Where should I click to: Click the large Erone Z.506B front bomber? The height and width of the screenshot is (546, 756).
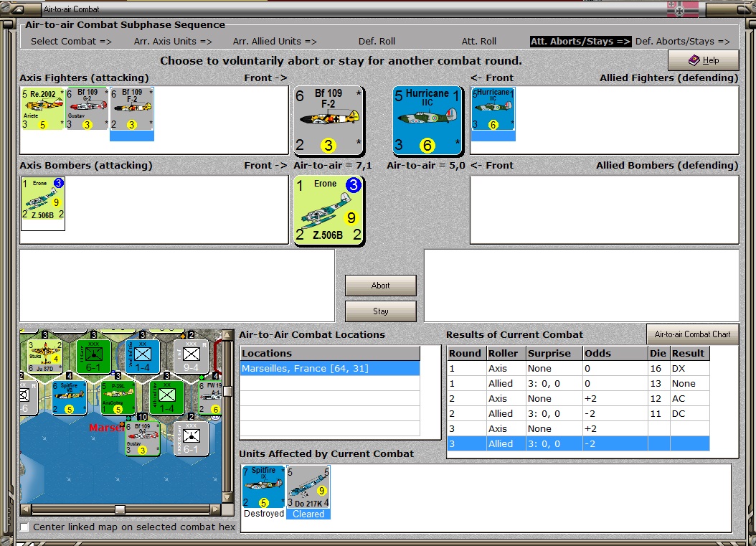point(329,211)
